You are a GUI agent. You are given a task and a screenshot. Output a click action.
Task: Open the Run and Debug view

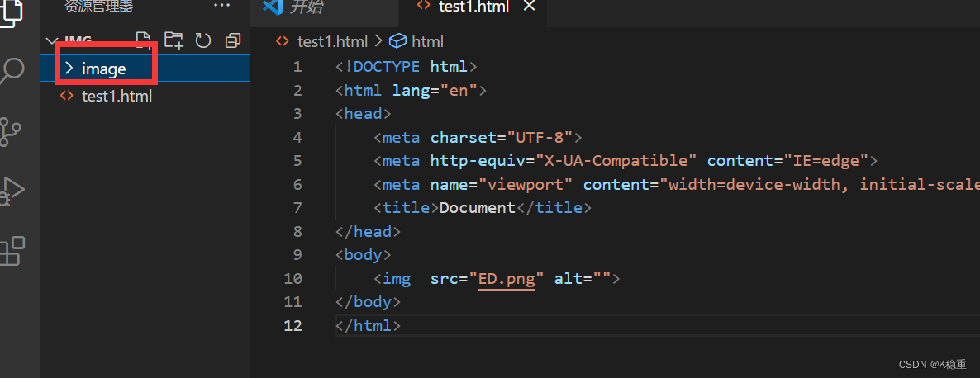(x=11, y=191)
